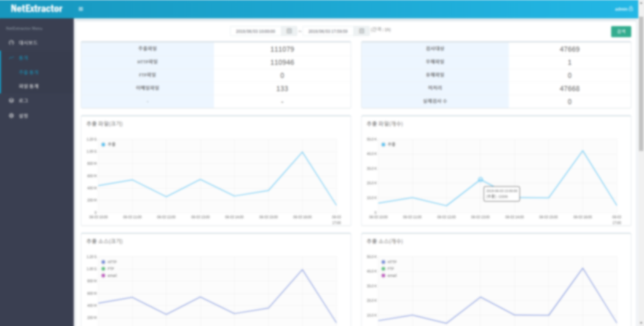
Task: Open the start date calendar picker icon
Action: (x=289, y=31)
